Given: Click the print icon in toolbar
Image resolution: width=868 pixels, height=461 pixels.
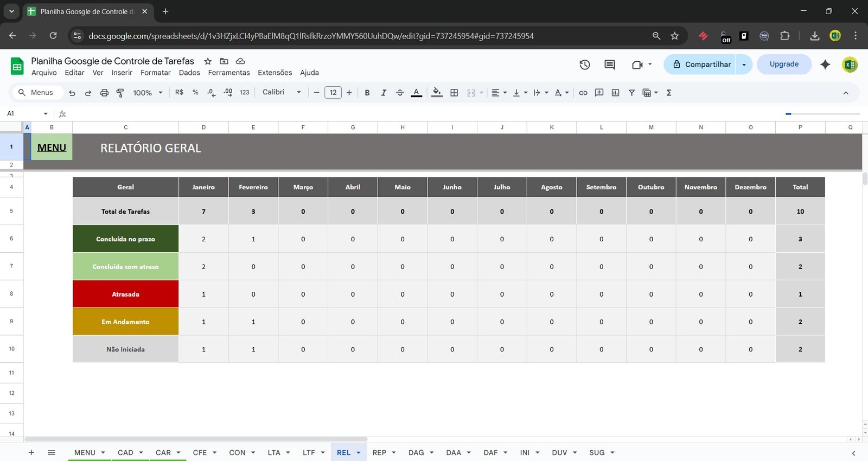Looking at the screenshot, I should pos(104,93).
